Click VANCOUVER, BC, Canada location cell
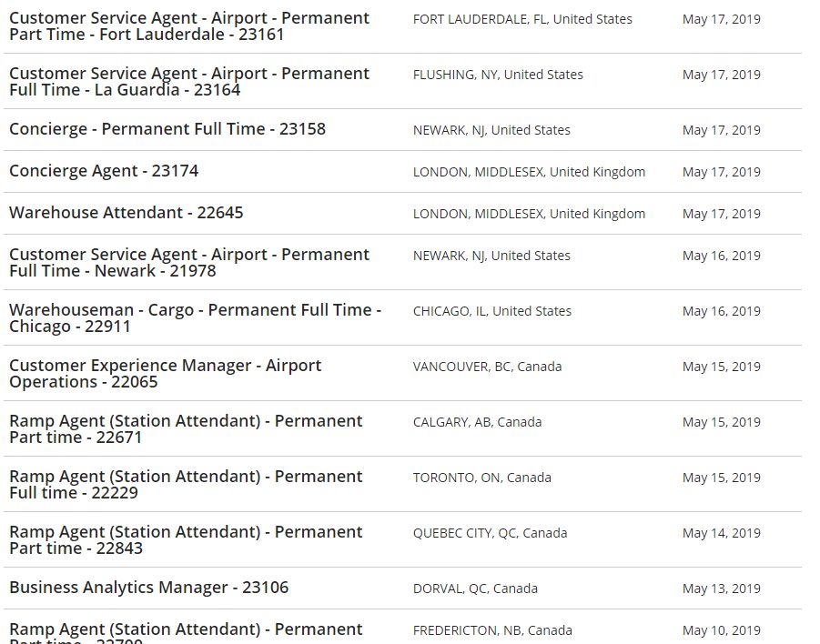The width and height of the screenshot is (820, 644). point(488,367)
